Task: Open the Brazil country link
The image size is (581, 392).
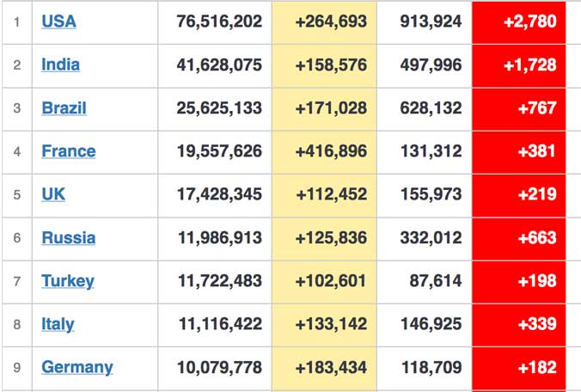Action: [64, 108]
